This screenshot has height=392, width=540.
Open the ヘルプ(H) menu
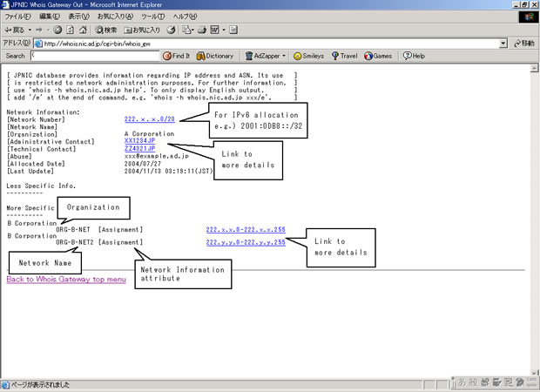click(185, 17)
